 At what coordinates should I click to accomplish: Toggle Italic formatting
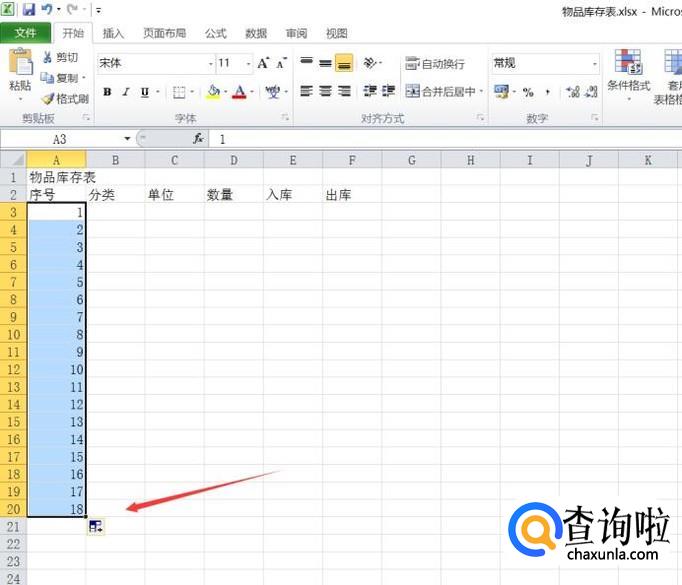pyautogui.click(x=126, y=92)
